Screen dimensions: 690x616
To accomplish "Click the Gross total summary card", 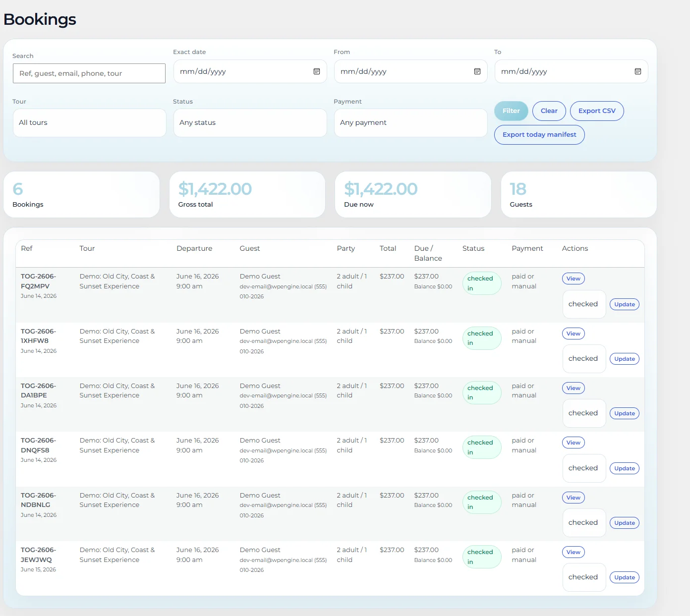I will coord(247,195).
